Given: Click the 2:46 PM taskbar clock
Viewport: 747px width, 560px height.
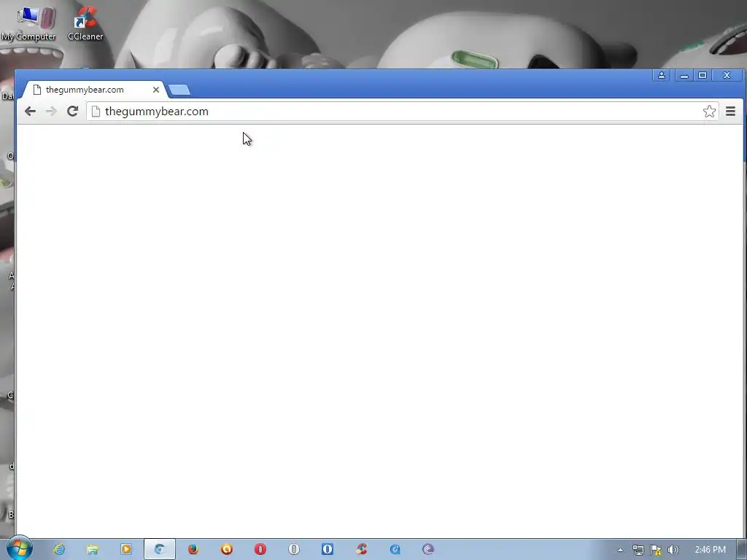Looking at the screenshot, I should click(711, 550).
